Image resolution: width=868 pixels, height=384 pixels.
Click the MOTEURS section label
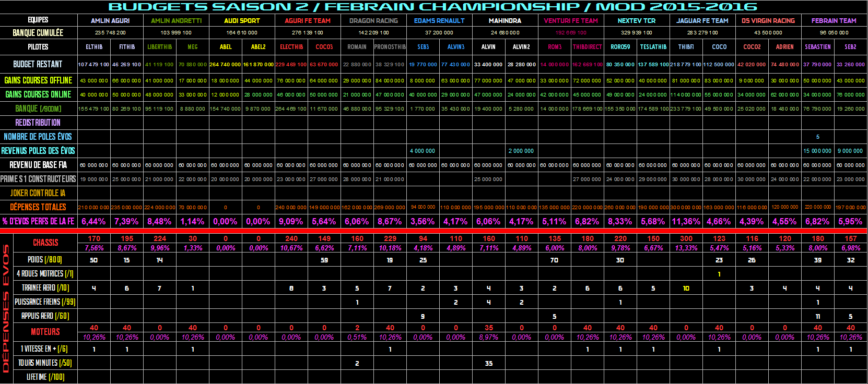coord(45,332)
